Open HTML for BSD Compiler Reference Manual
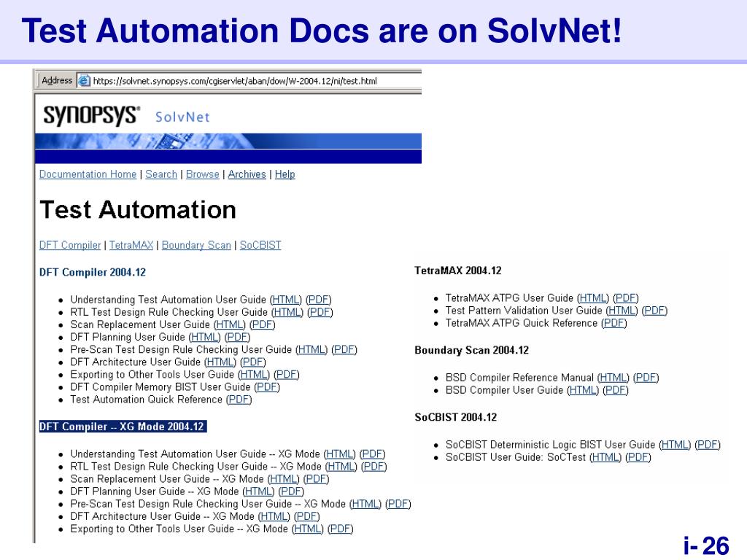Viewport: 747px width, 560px height. coord(613,378)
